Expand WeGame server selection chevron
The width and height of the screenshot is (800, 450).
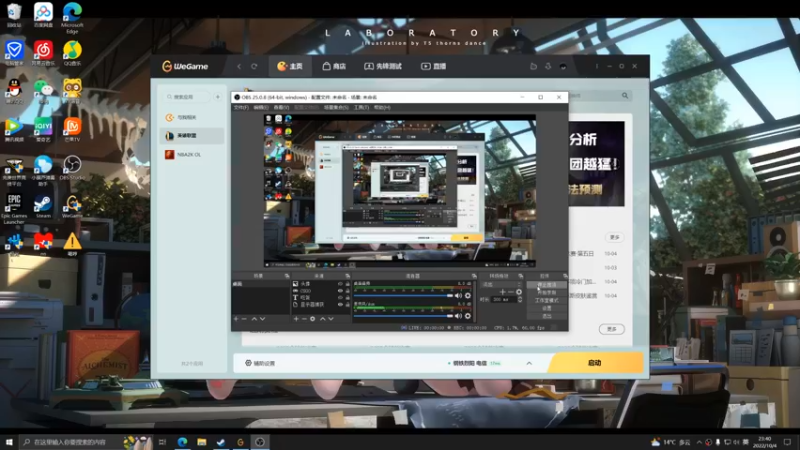529,363
